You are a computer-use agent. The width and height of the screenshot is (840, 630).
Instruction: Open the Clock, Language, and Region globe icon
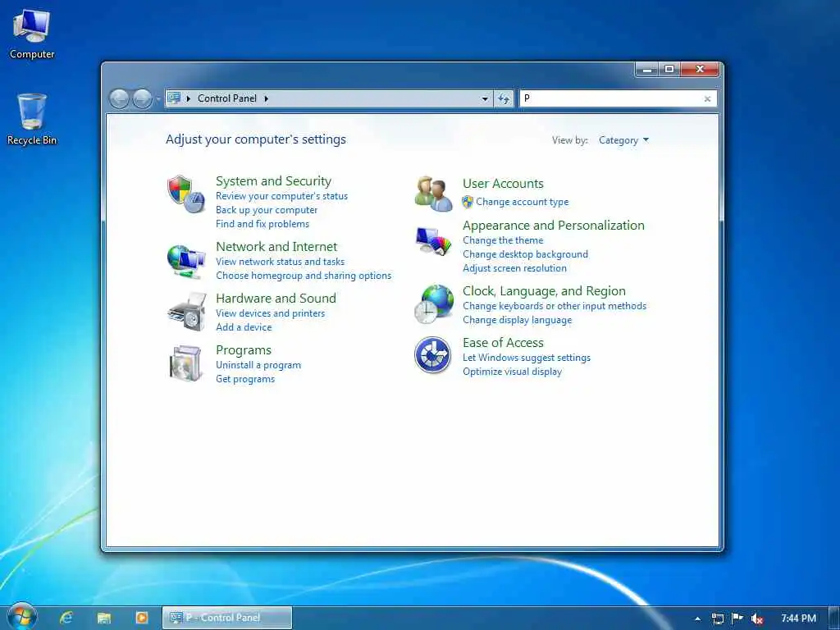tap(434, 304)
